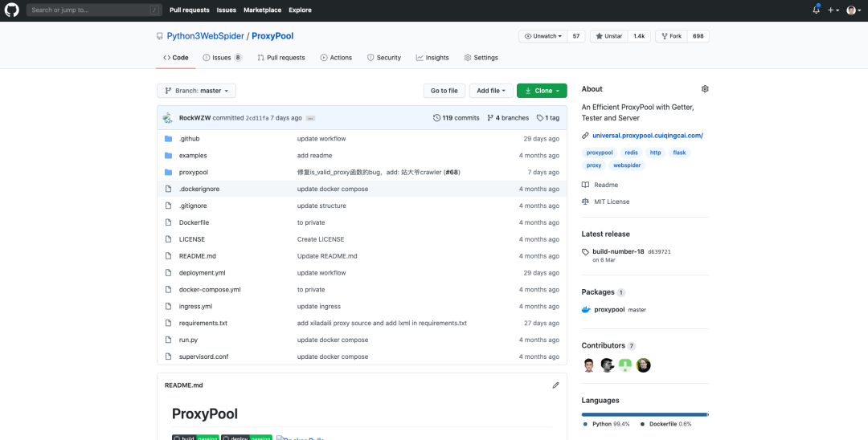The image size is (868, 440).
Task: Open universal.proxypool.cuiqingcai.com link
Action: click(648, 136)
